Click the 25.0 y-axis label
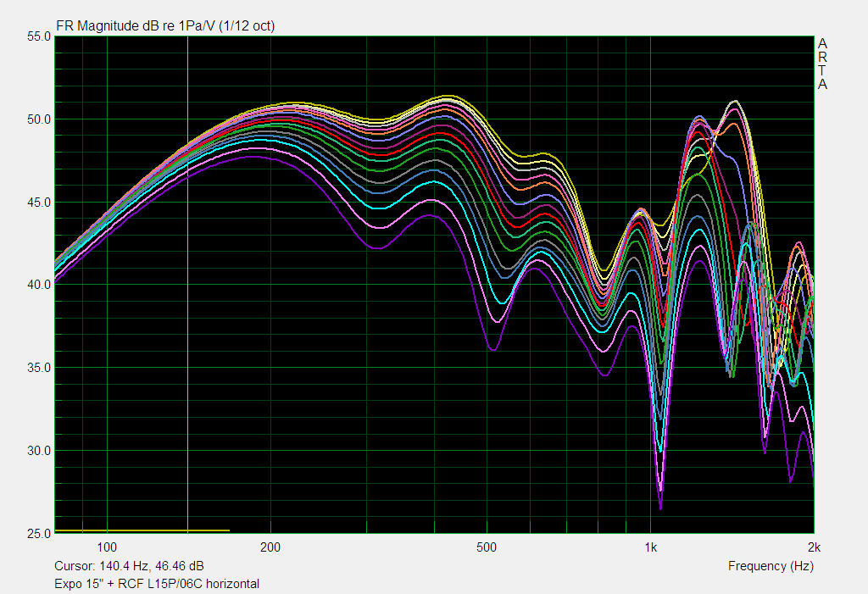 (x=39, y=534)
